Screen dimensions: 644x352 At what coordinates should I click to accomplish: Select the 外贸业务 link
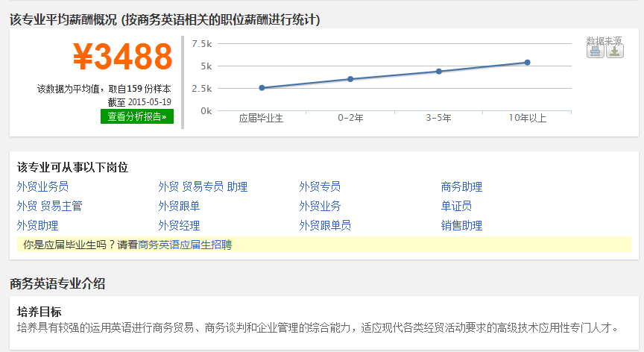pos(320,207)
